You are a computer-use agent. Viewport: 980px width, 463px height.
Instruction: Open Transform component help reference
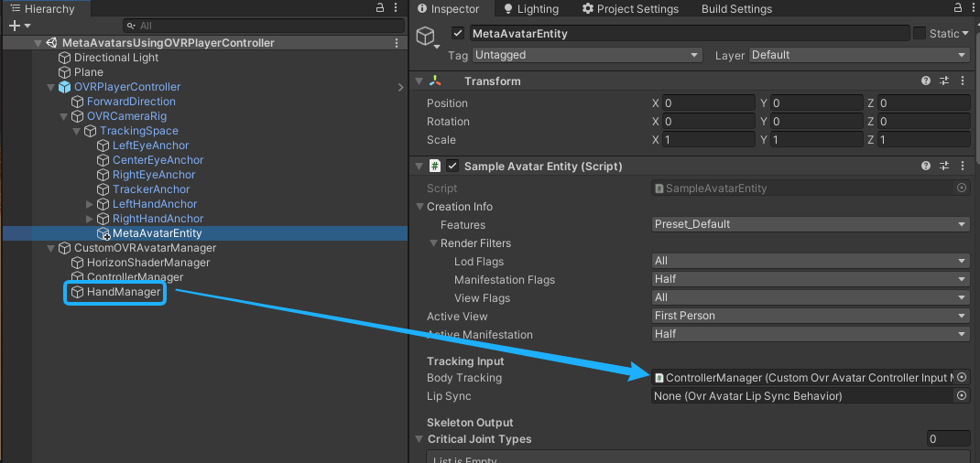(926, 81)
